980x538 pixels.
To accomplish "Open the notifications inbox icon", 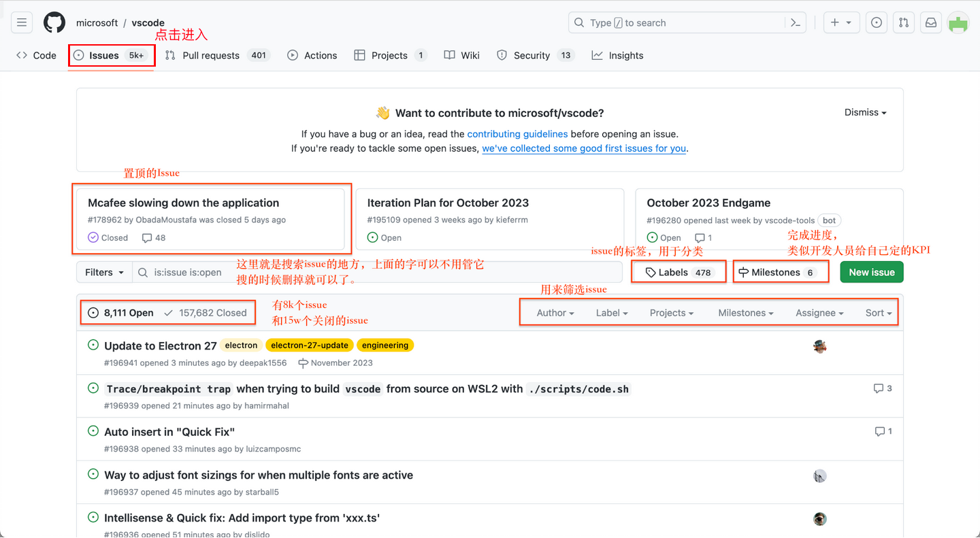I will [930, 22].
